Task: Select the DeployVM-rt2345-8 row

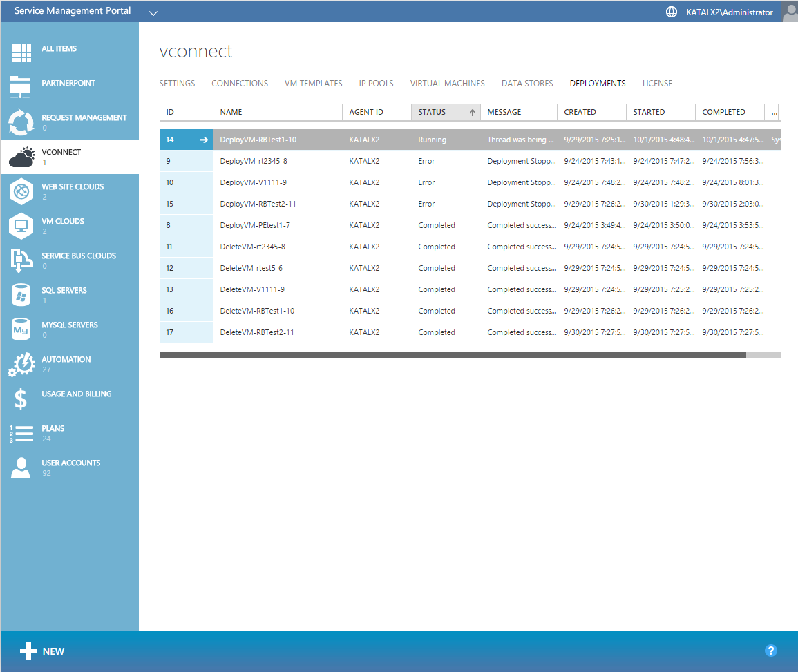Action: tap(471, 161)
